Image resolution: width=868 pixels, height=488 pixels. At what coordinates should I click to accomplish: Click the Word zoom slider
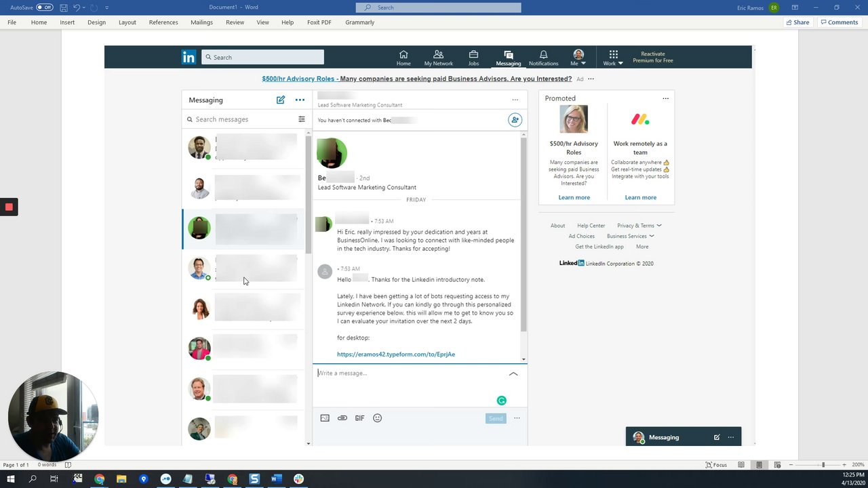click(823, 465)
